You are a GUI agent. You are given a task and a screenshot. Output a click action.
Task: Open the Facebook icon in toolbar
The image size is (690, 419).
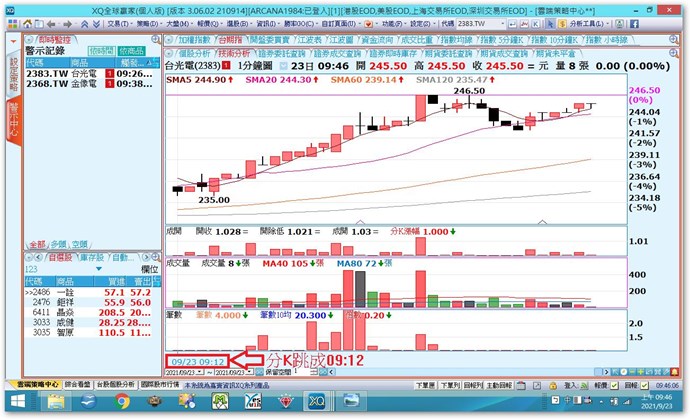tap(634, 24)
